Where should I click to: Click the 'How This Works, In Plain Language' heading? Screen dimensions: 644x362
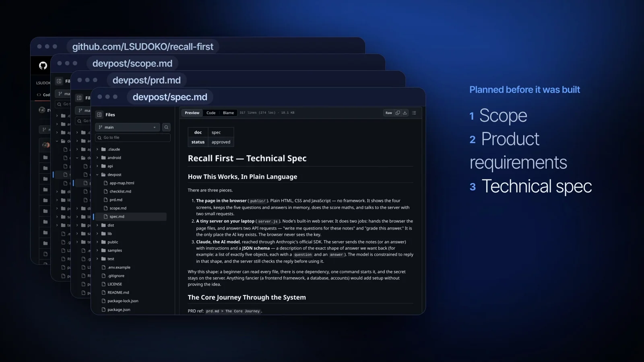242,177
